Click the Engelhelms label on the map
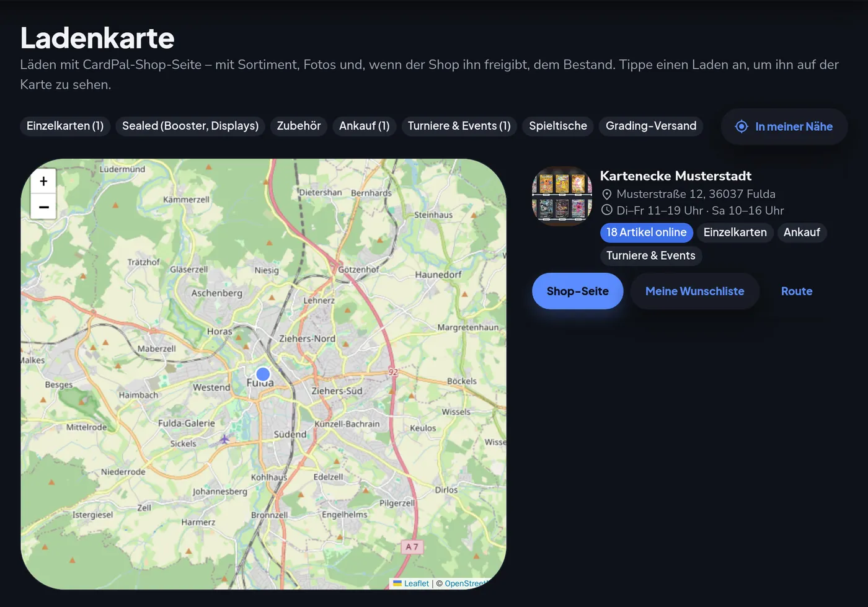This screenshot has height=607, width=868. 345,515
